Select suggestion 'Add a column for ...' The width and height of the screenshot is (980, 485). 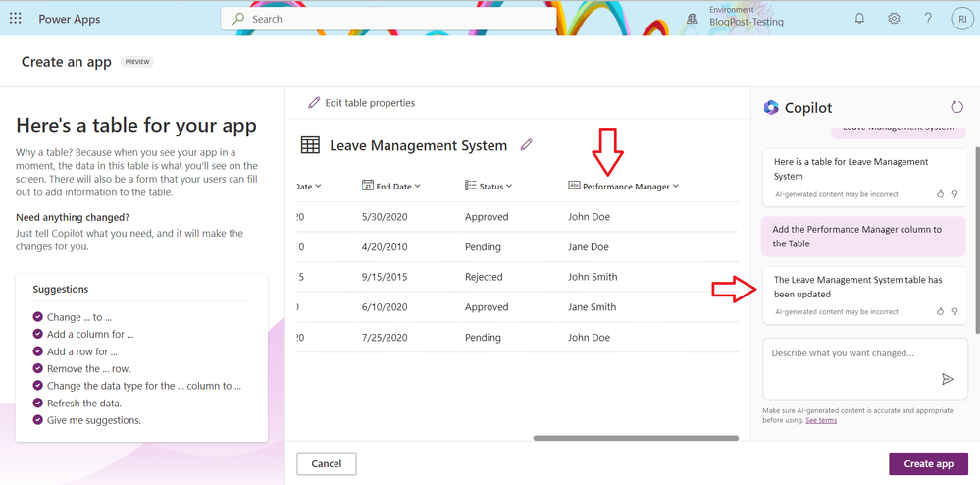[x=90, y=334]
